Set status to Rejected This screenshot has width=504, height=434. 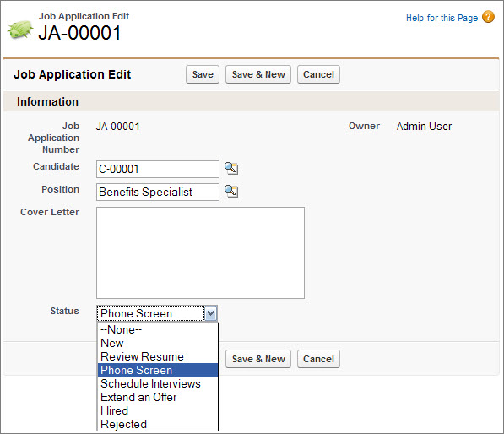tap(158, 424)
